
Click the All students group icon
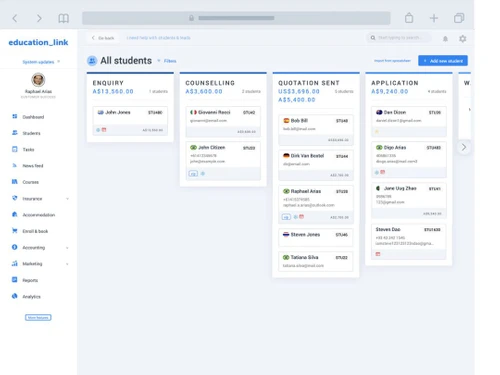tap(92, 61)
